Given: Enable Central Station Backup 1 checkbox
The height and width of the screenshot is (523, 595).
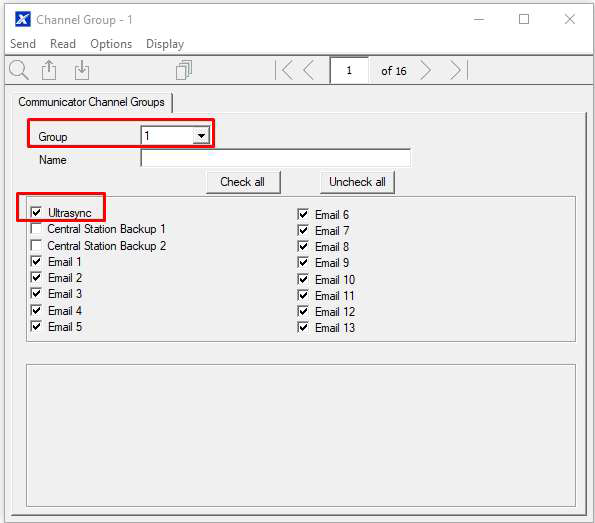Looking at the screenshot, I should [x=36, y=228].
